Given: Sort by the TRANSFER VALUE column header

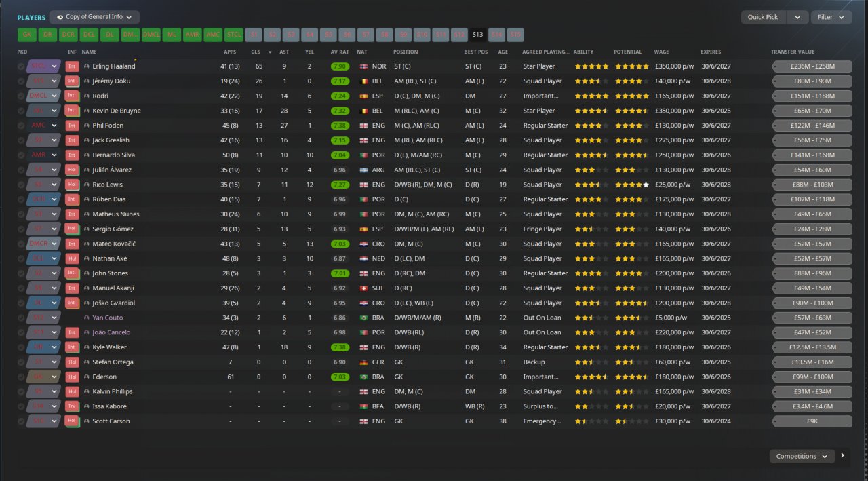Looking at the screenshot, I should coord(793,52).
